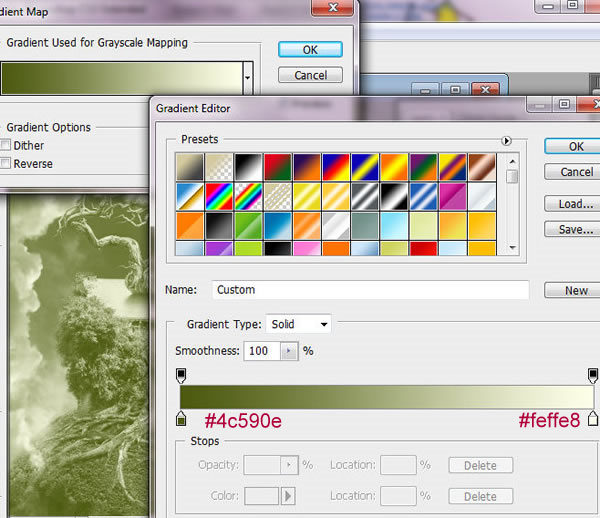Screen dimensions: 600x518
Task: Select the orange-yellow-orange gradient preset
Action: pyautogui.click(x=394, y=167)
